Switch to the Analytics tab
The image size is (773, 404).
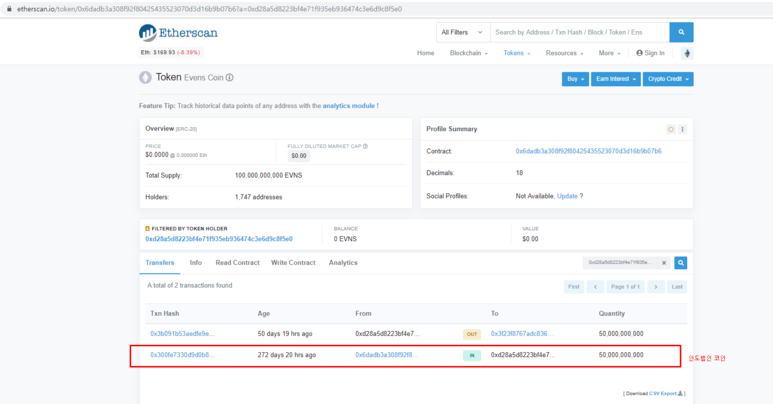pyautogui.click(x=343, y=263)
